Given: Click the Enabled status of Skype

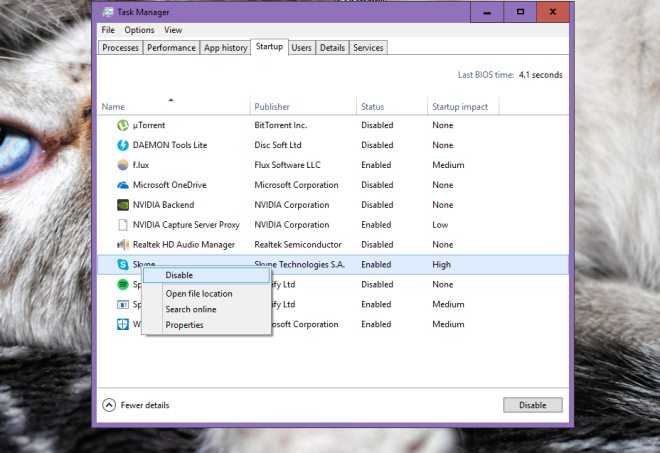Looking at the screenshot, I should coord(376,264).
